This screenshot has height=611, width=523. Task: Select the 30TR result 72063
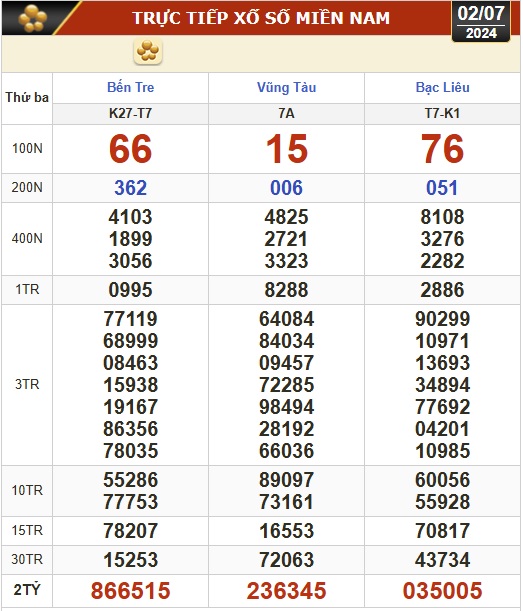[286, 560]
